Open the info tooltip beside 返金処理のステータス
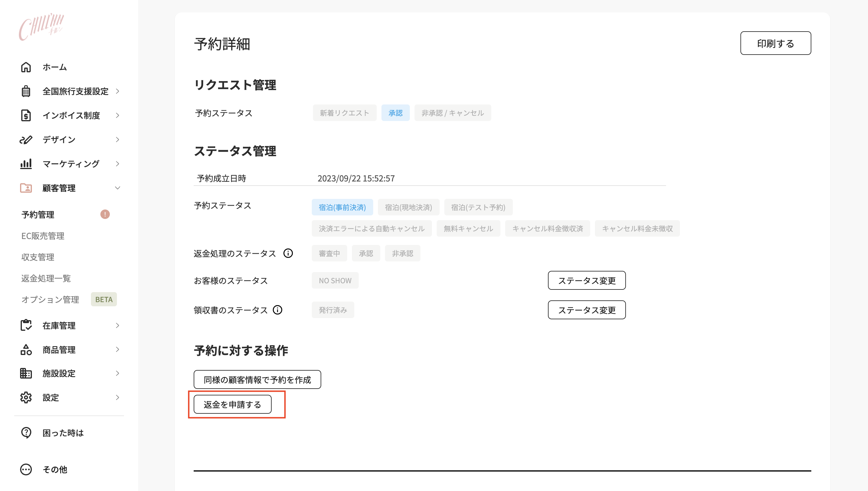The height and width of the screenshot is (491, 868). click(x=288, y=253)
